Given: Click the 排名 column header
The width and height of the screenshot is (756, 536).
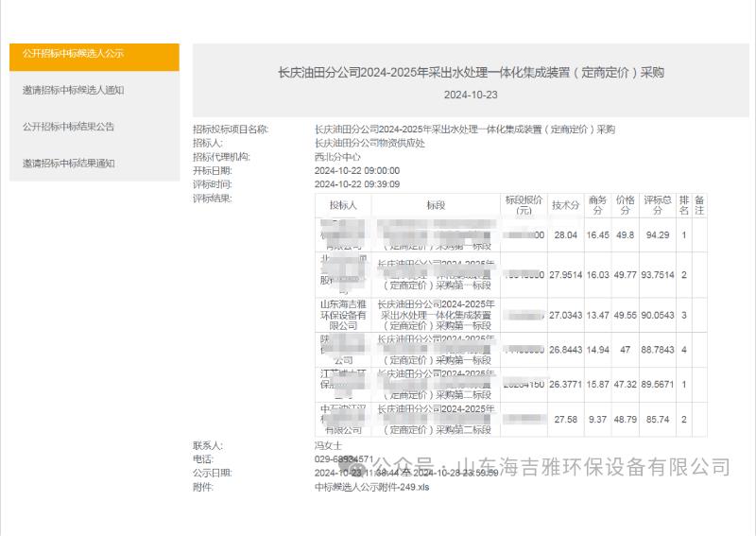Looking at the screenshot, I should 683,205.
